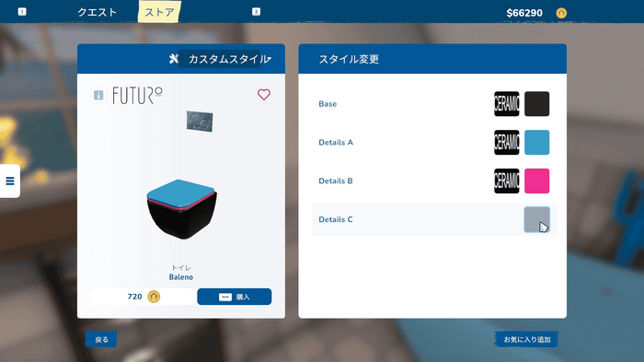This screenshot has height=362, width=644.
Task: Choose the Details A ceramic material icon
Action: coord(506,143)
